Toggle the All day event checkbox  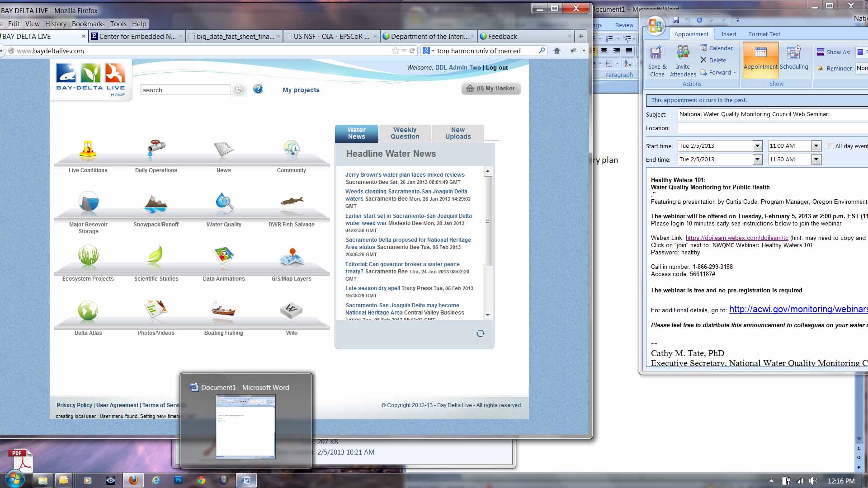pos(830,145)
